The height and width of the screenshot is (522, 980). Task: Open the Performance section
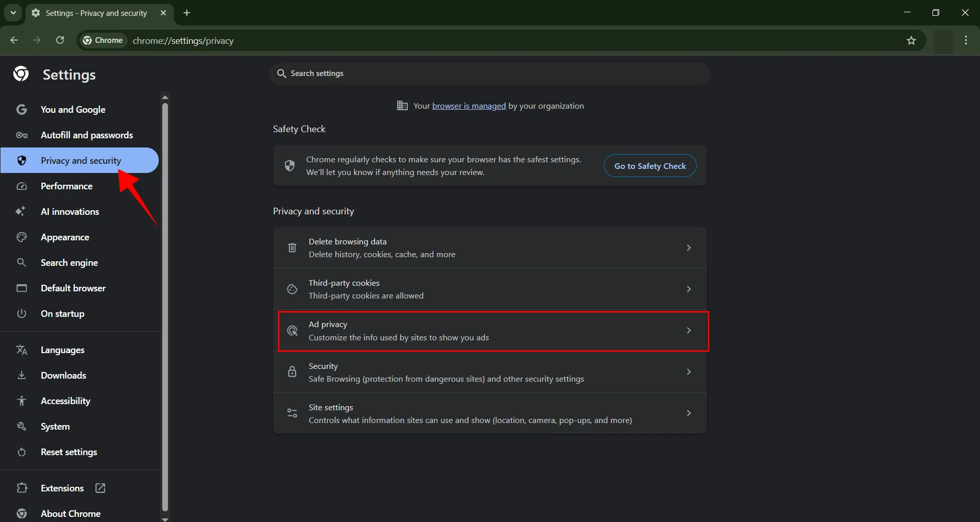(x=80, y=186)
